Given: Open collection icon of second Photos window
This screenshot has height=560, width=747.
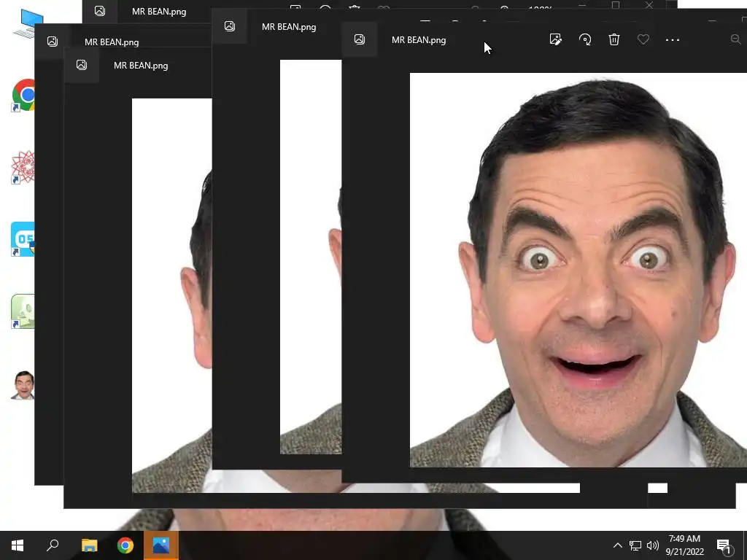Looking at the screenshot, I should pyautogui.click(x=230, y=26).
